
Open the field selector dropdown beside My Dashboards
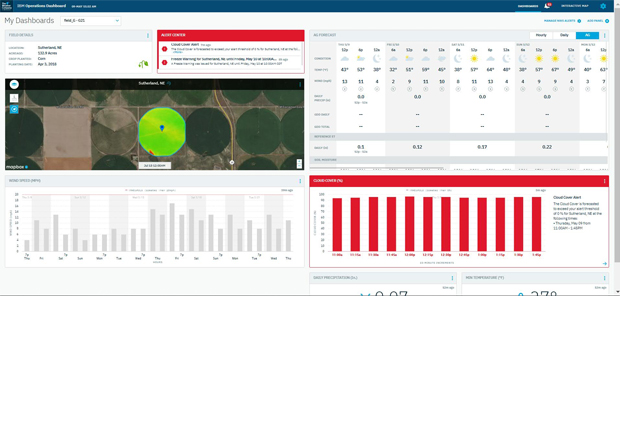(x=91, y=21)
